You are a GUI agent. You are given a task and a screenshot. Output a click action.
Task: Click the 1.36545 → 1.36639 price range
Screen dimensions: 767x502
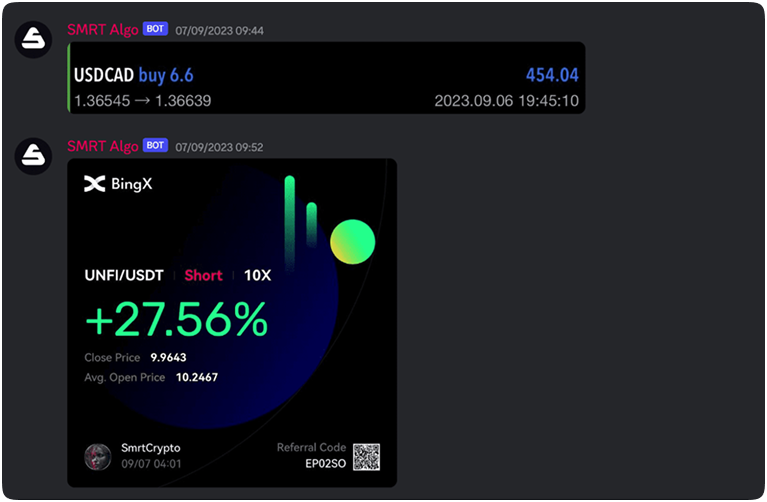tap(142, 101)
